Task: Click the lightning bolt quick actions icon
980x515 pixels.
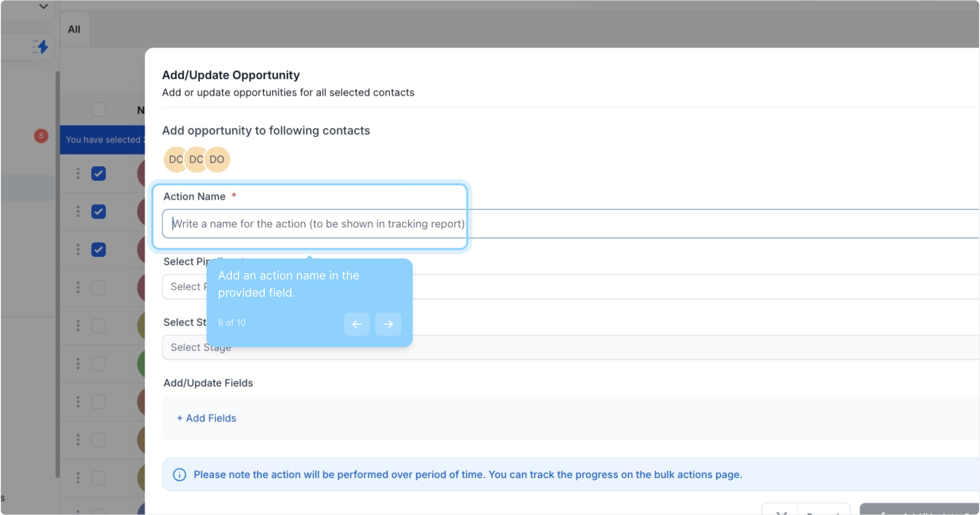Action: (41, 47)
